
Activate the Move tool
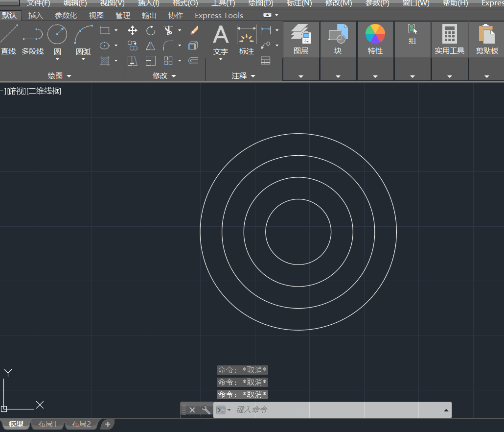coord(133,30)
